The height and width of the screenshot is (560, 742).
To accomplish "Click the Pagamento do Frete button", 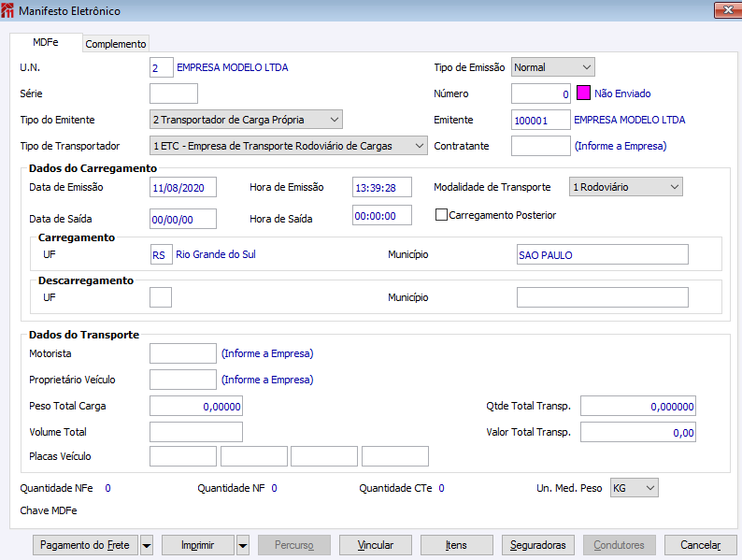I will click(x=85, y=545).
